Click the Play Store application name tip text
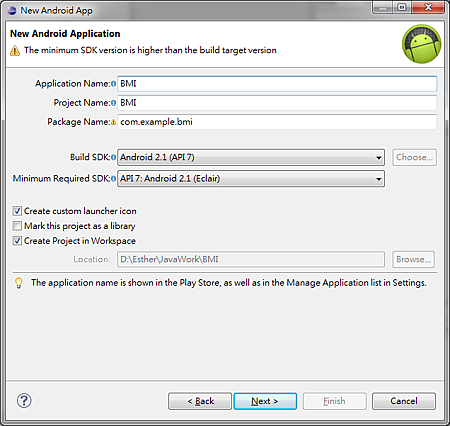450x426 pixels. coord(229,283)
